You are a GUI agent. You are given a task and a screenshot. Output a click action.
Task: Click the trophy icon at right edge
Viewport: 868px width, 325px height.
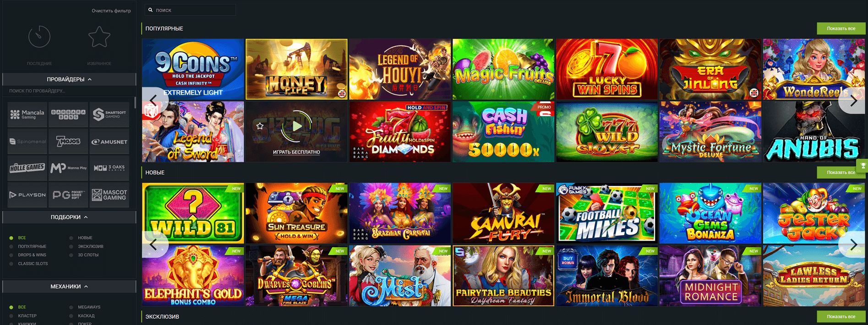pos(863,166)
